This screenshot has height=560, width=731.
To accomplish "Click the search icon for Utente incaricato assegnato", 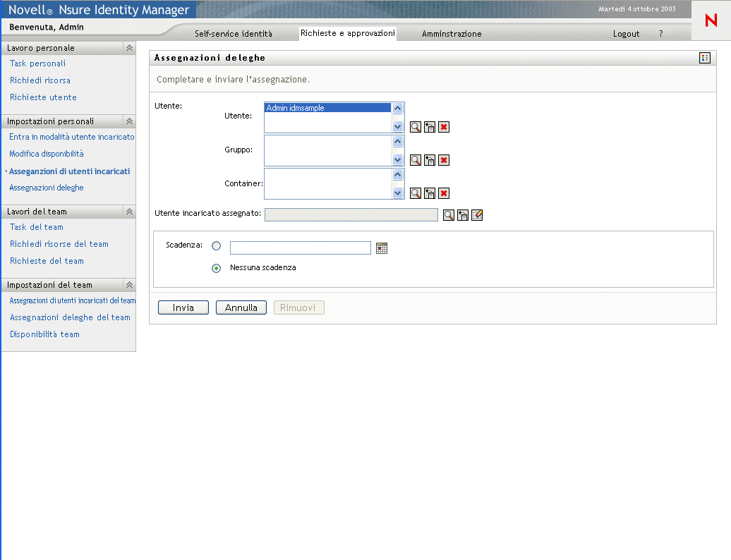I will [x=449, y=215].
